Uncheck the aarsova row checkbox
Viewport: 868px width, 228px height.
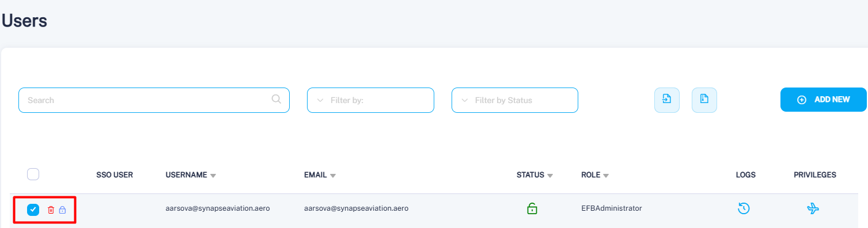33,210
